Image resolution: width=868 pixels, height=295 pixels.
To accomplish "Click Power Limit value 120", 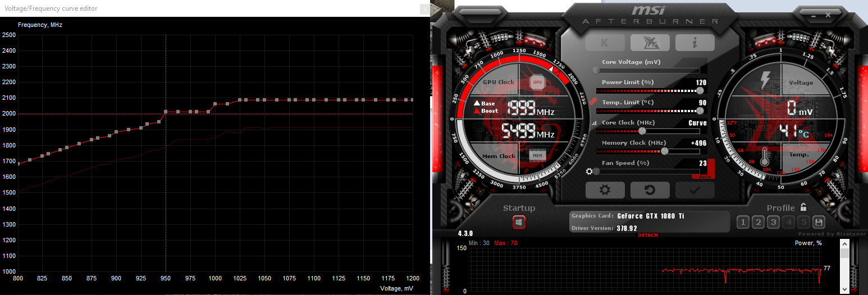I will point(701,82).
